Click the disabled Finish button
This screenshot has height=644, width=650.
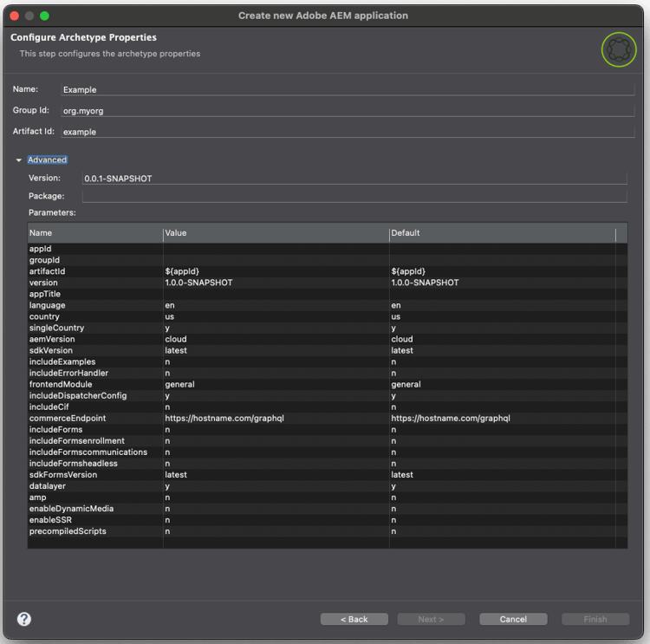click(595, 619)
